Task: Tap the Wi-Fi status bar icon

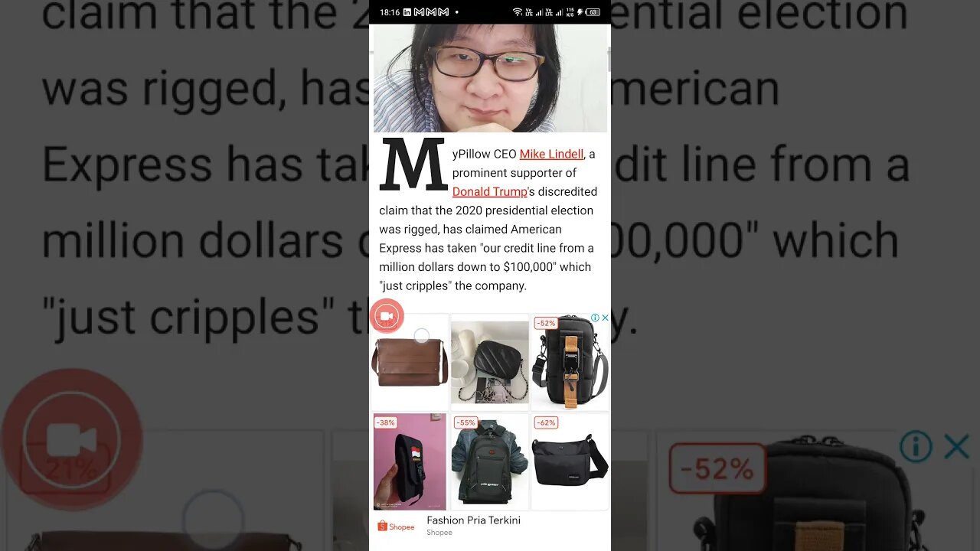Action: 518,12
